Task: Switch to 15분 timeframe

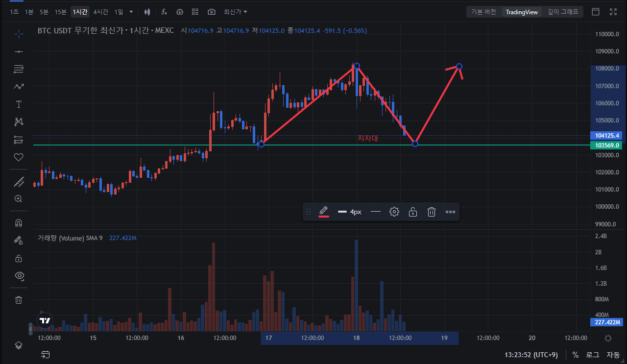Action: pyautogui.click(x=61, y=12)
